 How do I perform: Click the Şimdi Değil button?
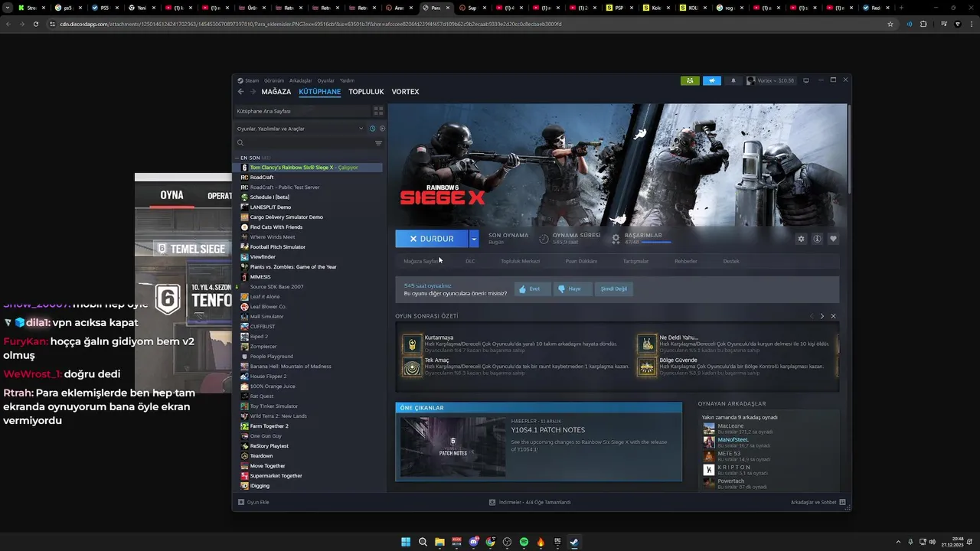613,289
